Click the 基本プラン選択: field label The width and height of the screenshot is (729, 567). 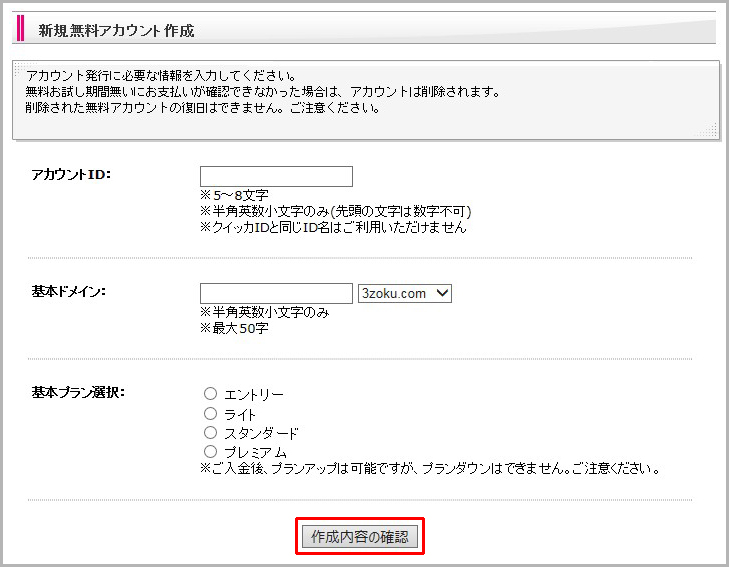point(76,392)
